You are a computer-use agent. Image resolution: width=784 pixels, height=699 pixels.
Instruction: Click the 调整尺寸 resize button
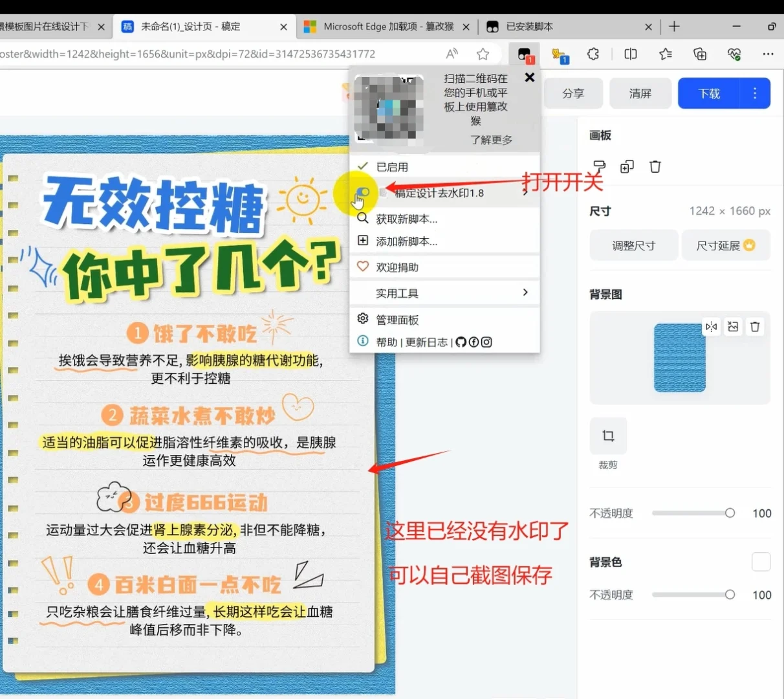tap(633, 245)
